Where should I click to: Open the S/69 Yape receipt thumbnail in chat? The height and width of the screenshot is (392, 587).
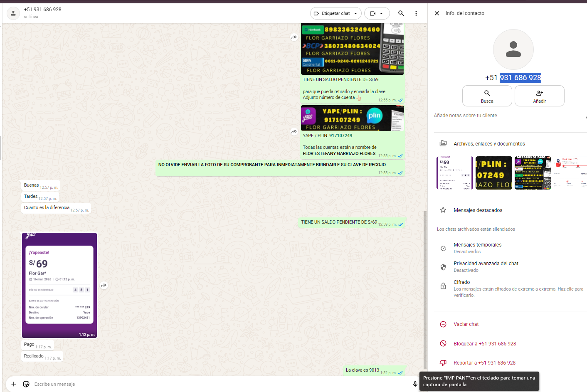pyautogui.click(x=59, y=285)
